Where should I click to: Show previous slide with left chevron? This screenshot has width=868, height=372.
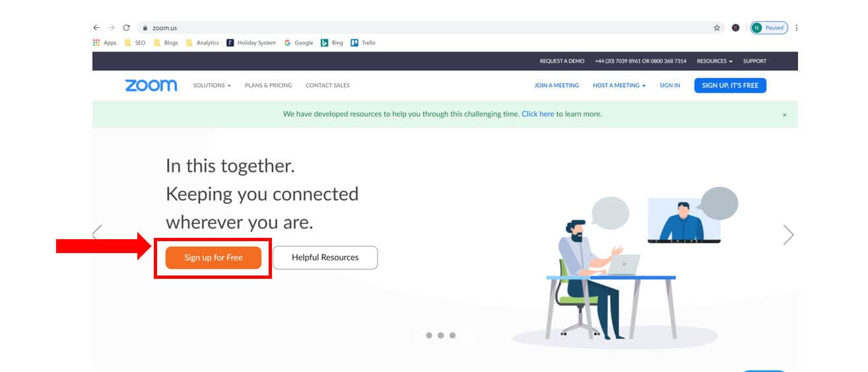[x=97, y=234]
